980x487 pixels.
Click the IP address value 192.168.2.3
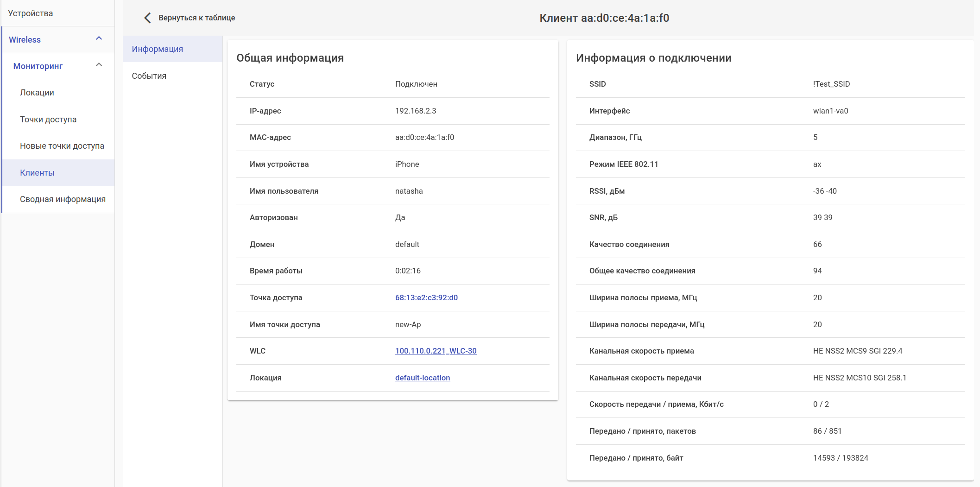click(416, 111)
